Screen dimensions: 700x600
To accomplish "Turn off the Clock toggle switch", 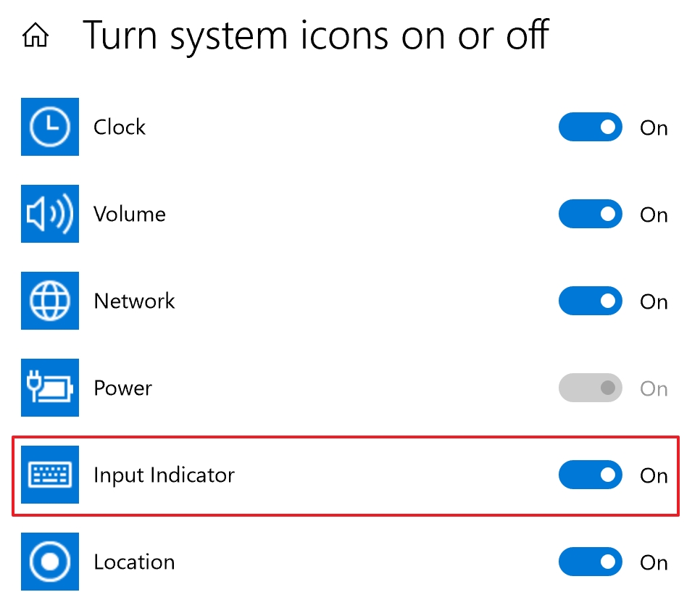I will tap(590, 128).
